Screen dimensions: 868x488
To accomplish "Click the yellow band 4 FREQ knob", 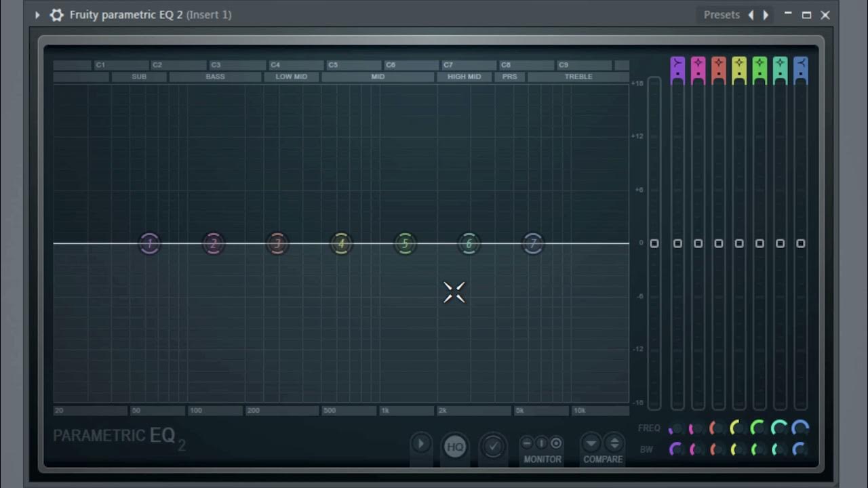I will point(738,429).
